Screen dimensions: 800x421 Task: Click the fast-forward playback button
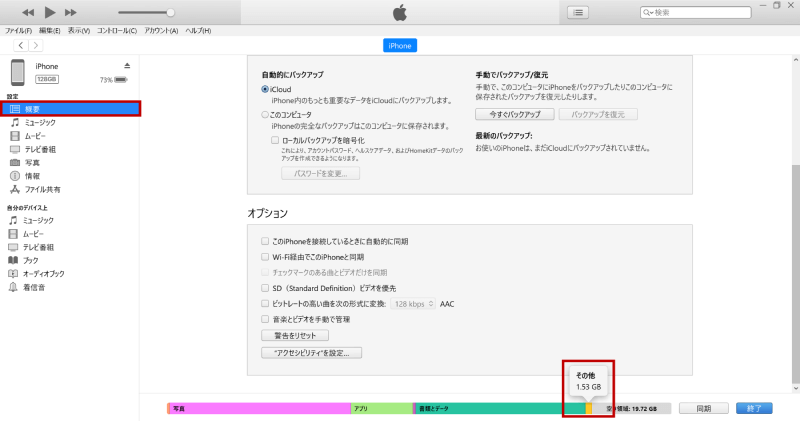(x=71, y=12)
